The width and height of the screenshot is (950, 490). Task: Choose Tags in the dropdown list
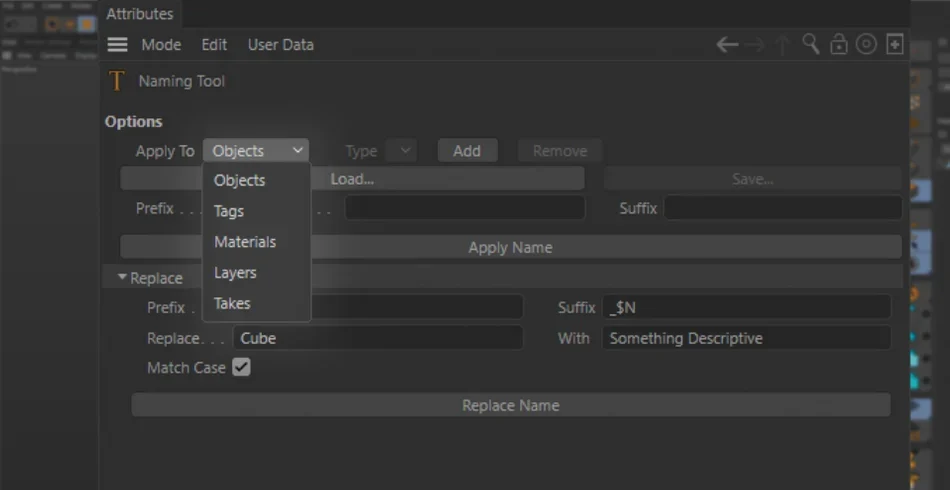[x=256, y=211]
